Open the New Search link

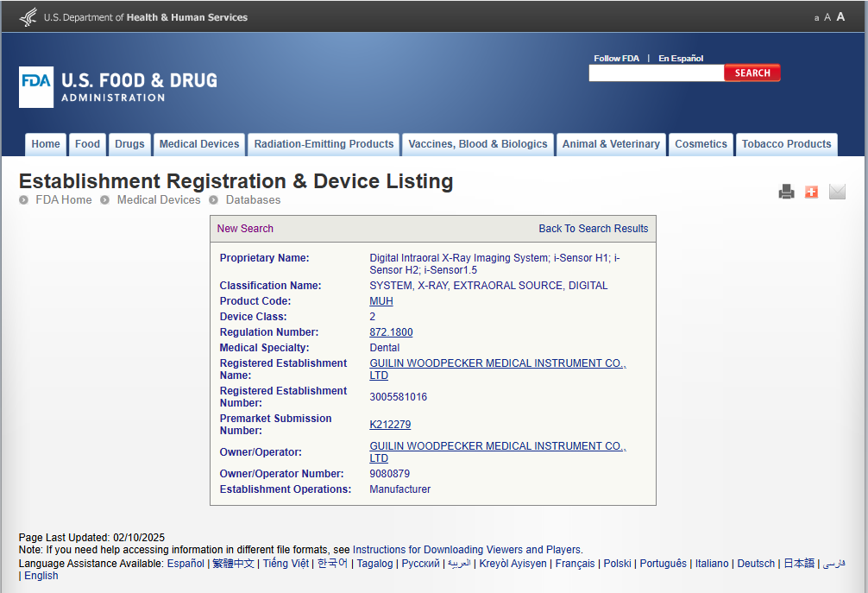[245, 229]
